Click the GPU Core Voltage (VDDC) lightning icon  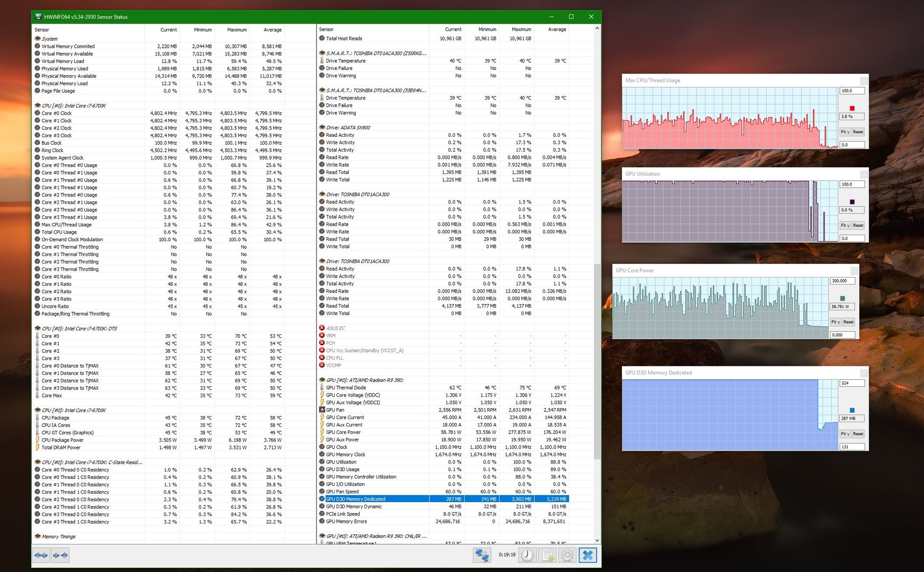tap(322, 395)
